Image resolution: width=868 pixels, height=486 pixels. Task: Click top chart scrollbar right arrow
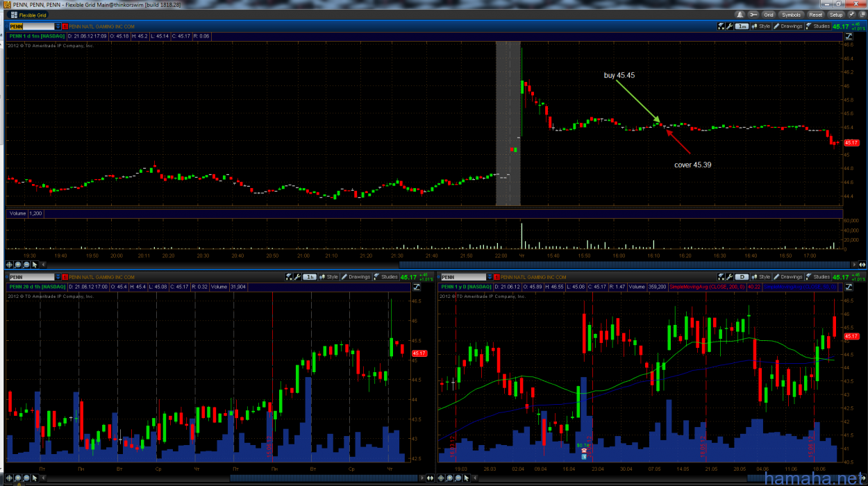[854, 265]
